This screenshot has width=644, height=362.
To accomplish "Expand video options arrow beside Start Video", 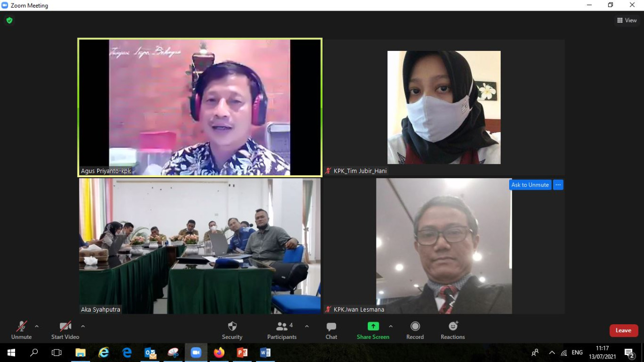I will [x=83, y=326].
